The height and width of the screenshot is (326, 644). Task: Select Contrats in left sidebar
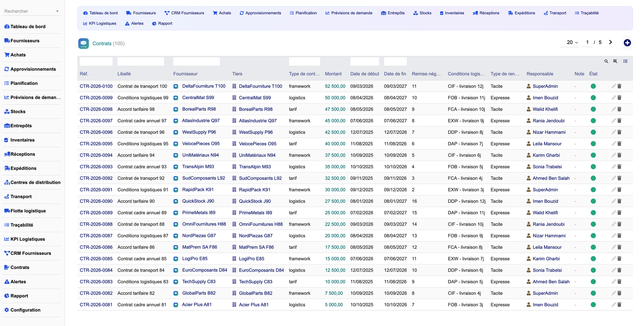(32, 267)
